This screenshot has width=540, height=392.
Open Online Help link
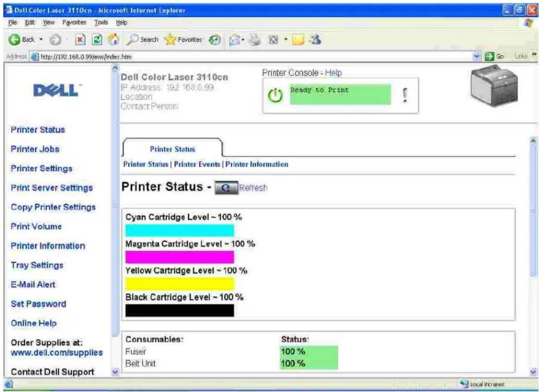[33, 323]
